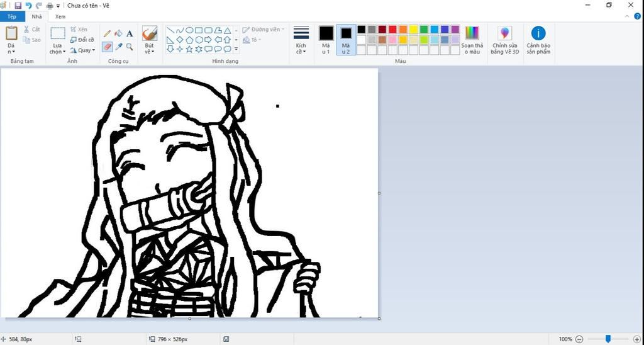
Task: Choose the Rectangle shape
Action: tap(199, 30)
